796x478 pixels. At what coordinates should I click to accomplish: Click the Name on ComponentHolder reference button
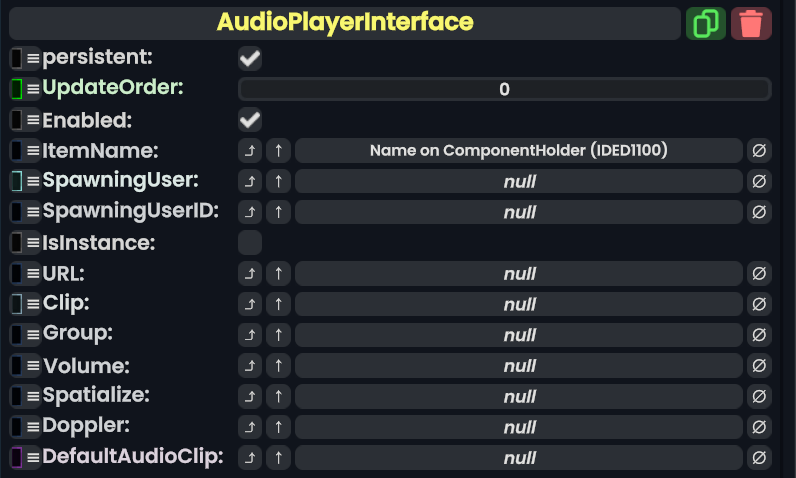point(518,151)
